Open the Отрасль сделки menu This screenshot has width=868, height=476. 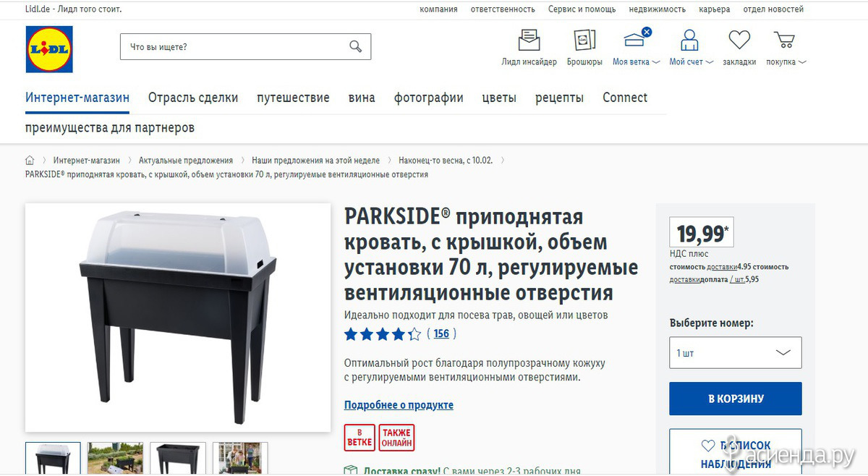(x=193, y=98)
